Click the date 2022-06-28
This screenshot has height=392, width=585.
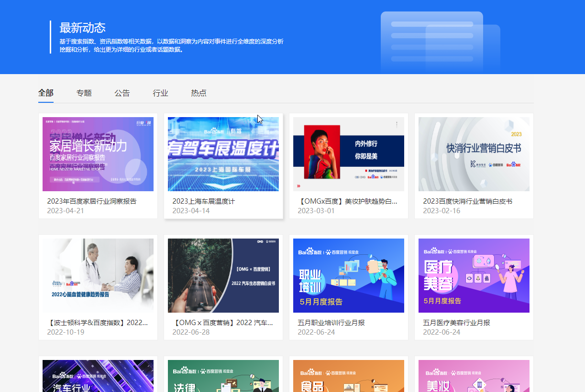coord(191,332)
